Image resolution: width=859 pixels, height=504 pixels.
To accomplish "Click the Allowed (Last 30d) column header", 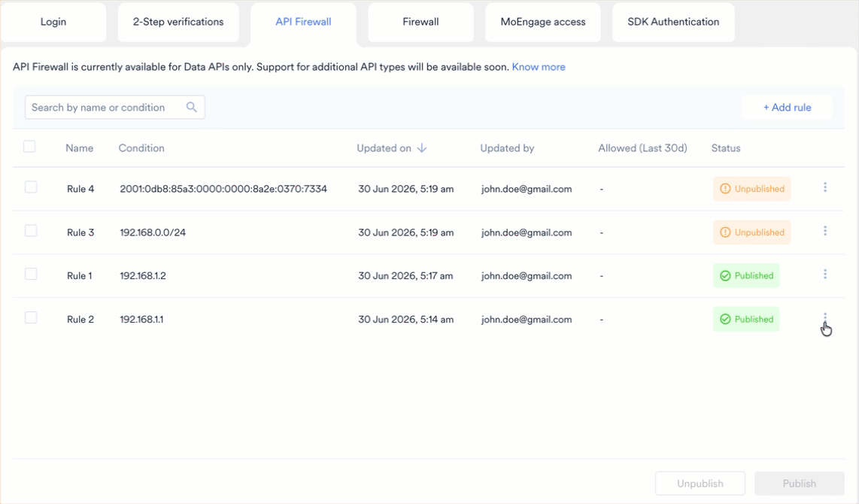I will [642, 148].
